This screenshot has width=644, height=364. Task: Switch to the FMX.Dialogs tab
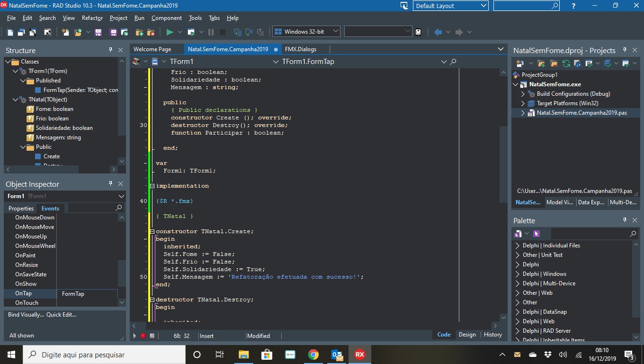pyautogui.click(x=301, y=49)
